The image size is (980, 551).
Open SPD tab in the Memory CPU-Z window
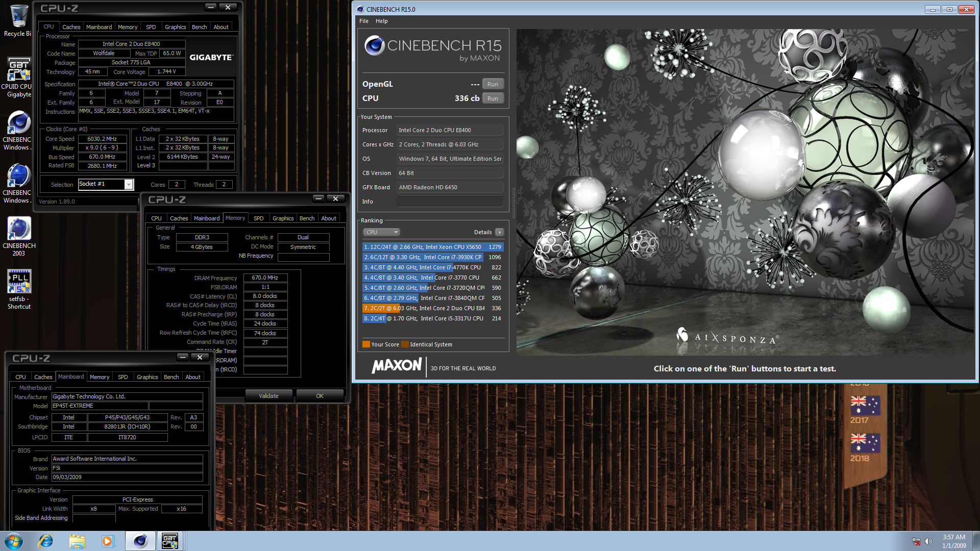coord(259,218)
